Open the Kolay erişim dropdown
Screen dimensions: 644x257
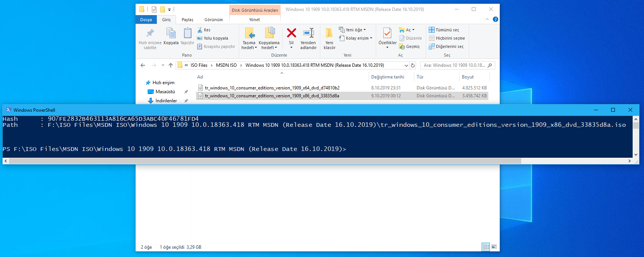tap(355, 38)
